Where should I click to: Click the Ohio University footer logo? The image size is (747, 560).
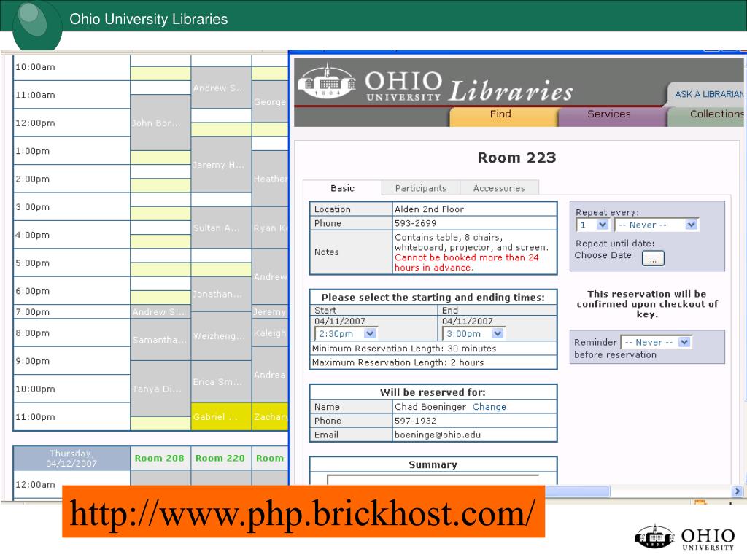684,537
